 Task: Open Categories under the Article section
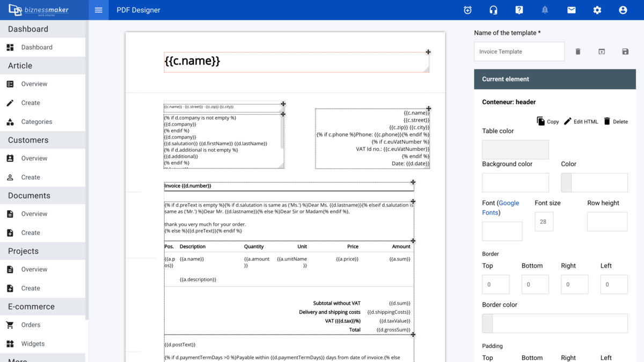pos(36,122)
